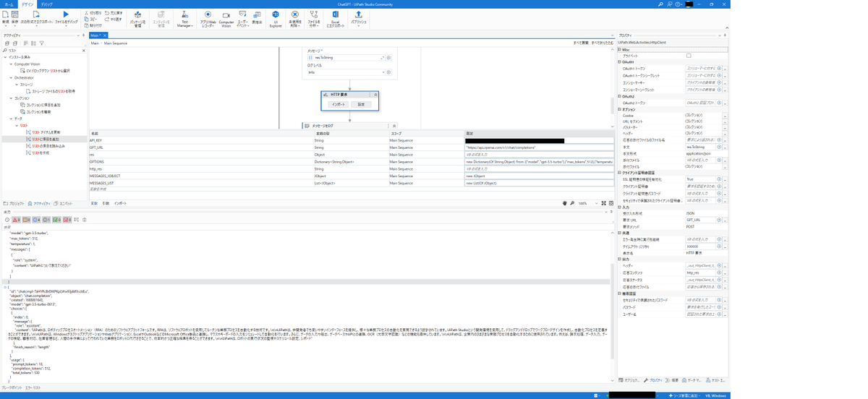Select the GPT_URL variable row

point(352,147)
